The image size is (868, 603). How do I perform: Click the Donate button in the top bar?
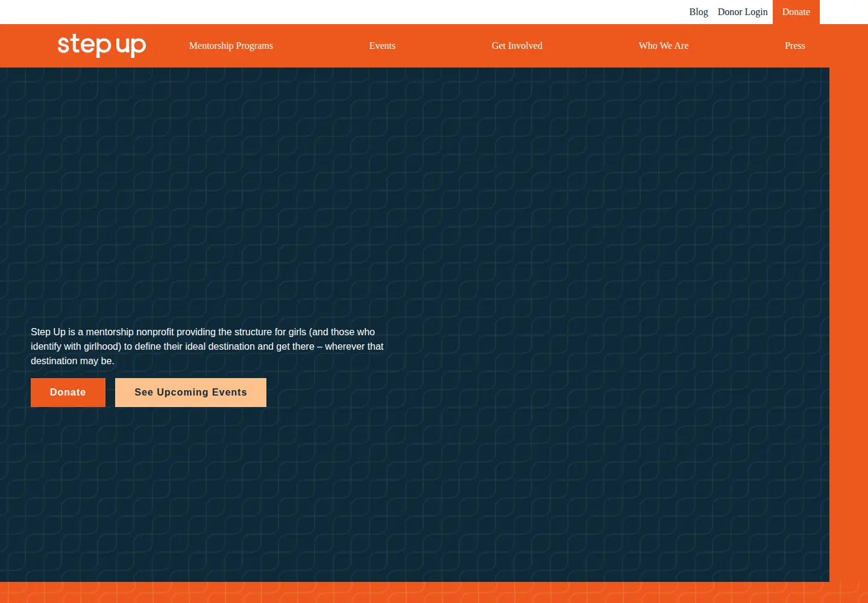(x=796, y=12)
